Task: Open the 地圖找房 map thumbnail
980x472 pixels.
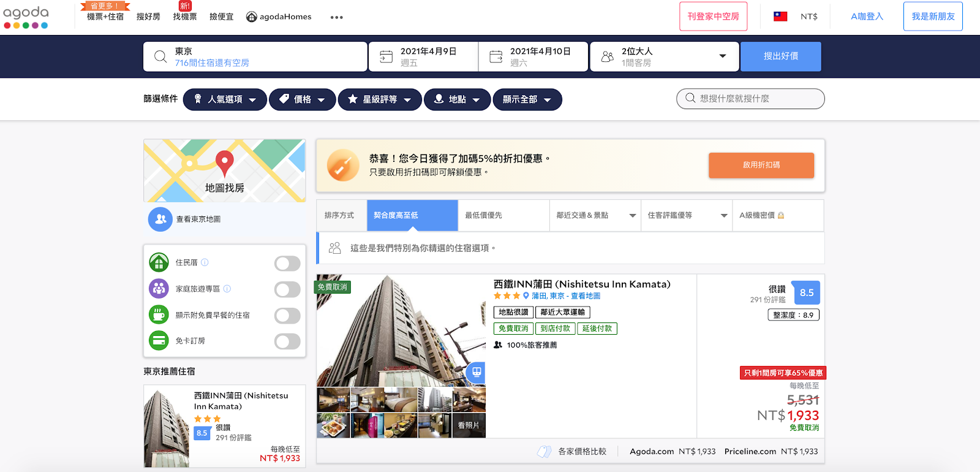Action: 225,170
